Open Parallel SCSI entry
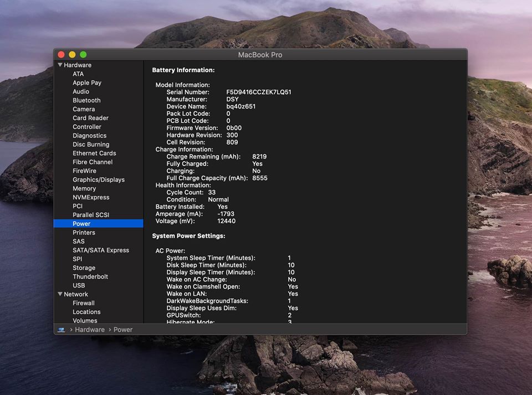The image size is (532, 395). (91, 215)
